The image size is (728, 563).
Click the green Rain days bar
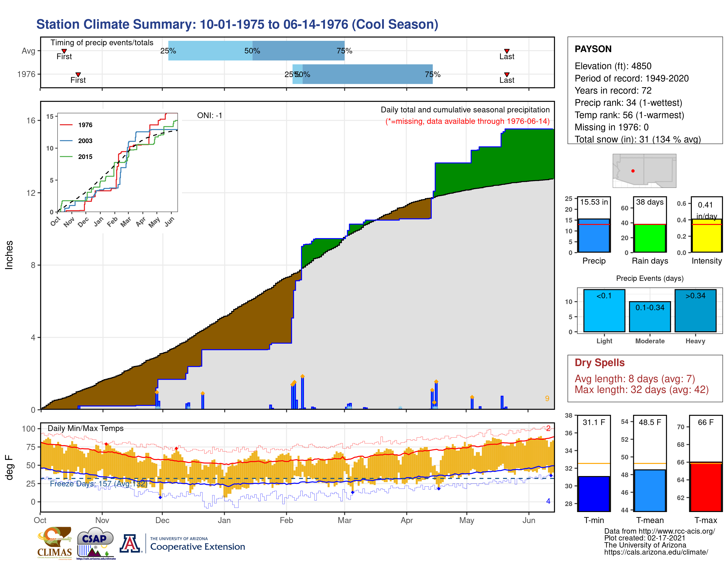[x=650, y=238]
